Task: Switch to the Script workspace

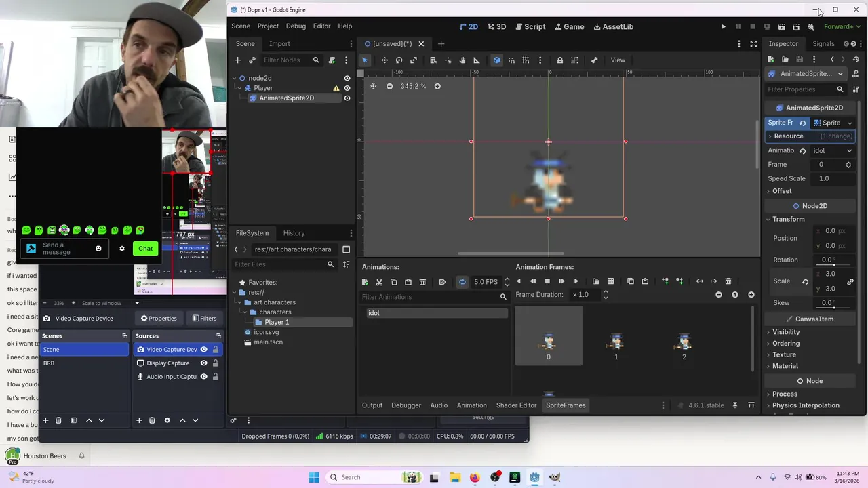Action: [x=530, y=27]
